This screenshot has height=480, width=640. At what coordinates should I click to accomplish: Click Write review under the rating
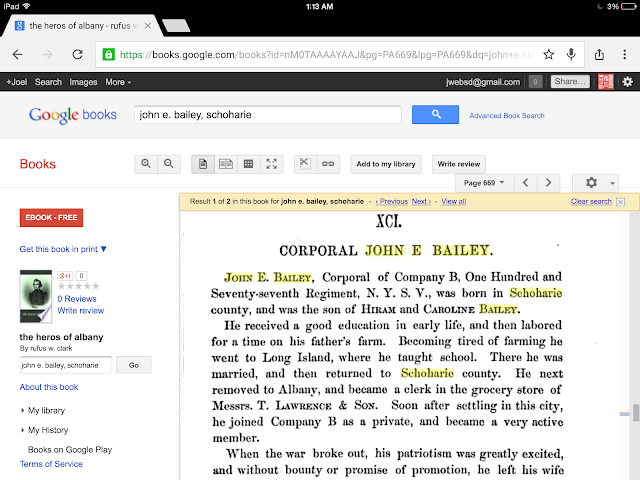click(x=81, y=311)
